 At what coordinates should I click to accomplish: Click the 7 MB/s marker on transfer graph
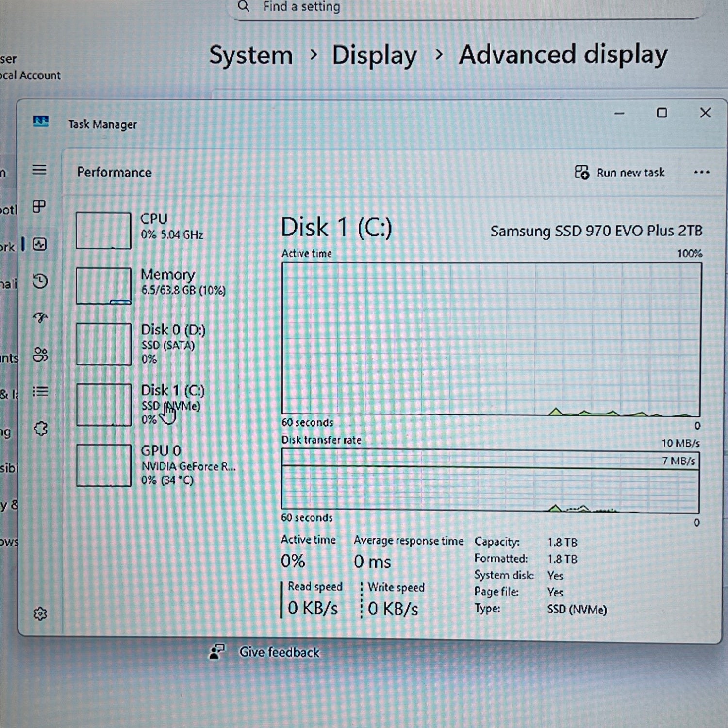coord(678,461)
